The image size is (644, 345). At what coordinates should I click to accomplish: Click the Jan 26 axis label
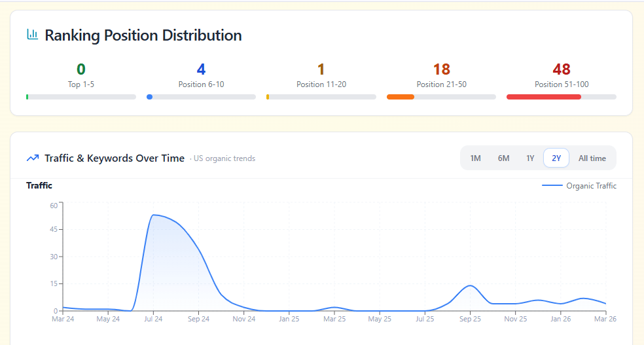[561, 319]
